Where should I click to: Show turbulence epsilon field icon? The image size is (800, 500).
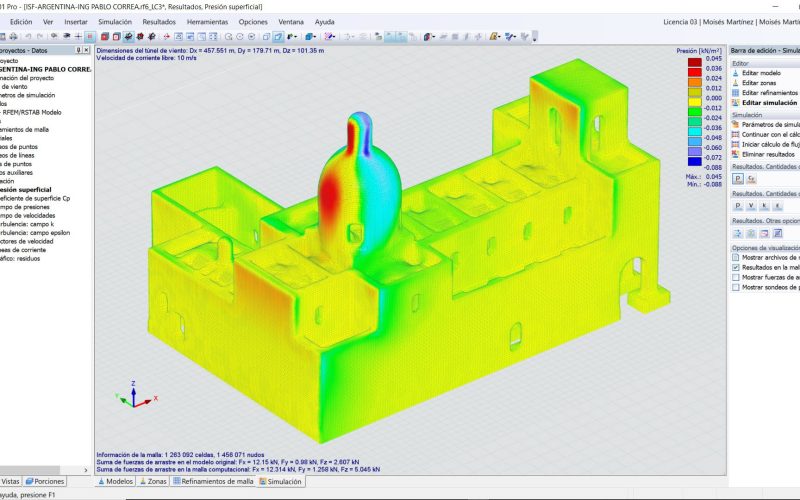pyautogui.click(x=778, y=206)
